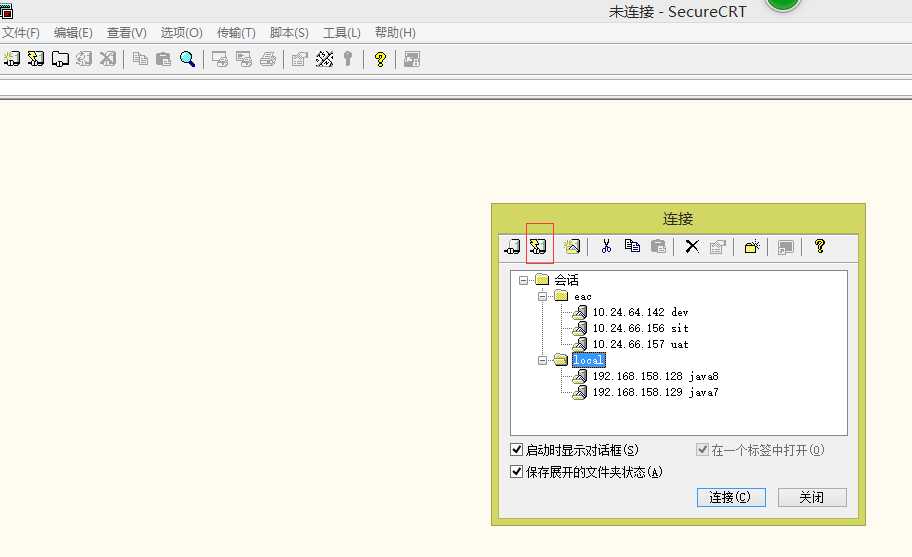Screen dimensions: 912x557
Task: Click the 关闭 button
Action: click(x=812, y=497)
